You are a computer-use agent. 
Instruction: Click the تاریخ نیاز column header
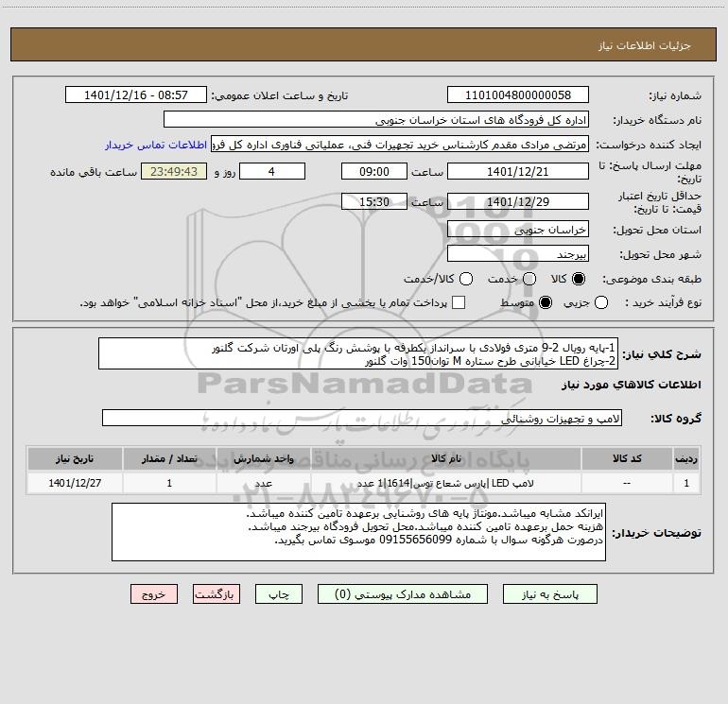click(x=75, y=458)
